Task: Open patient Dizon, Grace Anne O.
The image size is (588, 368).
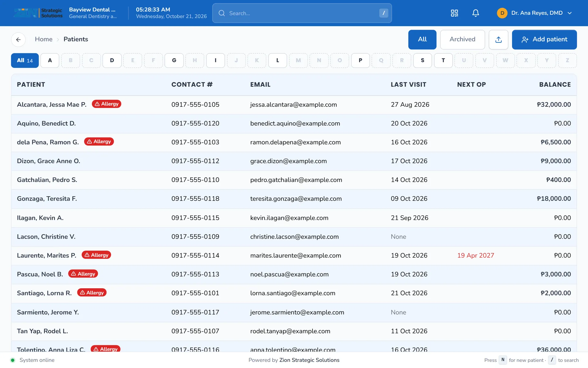Action: point(48,161)
